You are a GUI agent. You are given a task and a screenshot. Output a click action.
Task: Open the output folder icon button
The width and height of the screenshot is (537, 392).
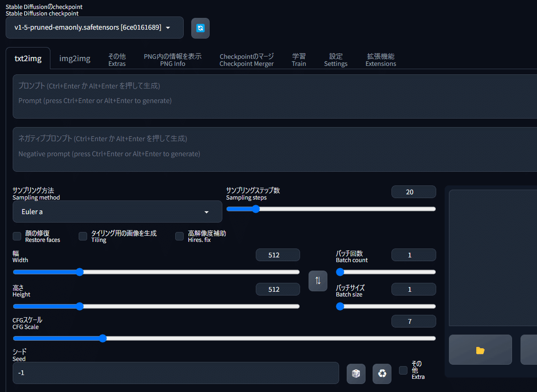point(480,350)
